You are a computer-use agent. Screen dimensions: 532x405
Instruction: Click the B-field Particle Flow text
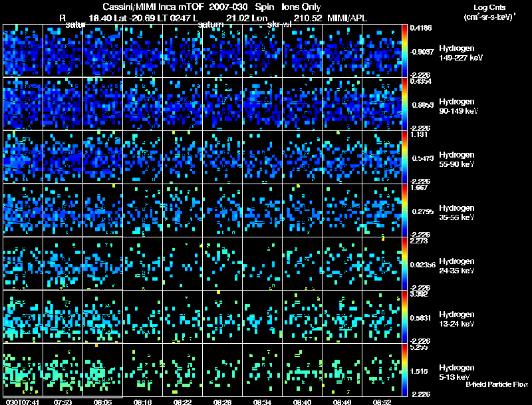point(496,384)
